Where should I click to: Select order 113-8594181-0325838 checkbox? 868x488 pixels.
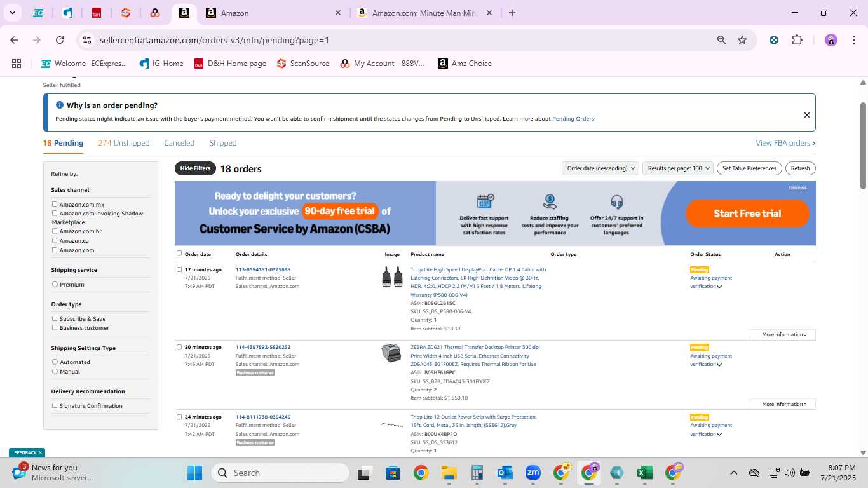(179, 269)
